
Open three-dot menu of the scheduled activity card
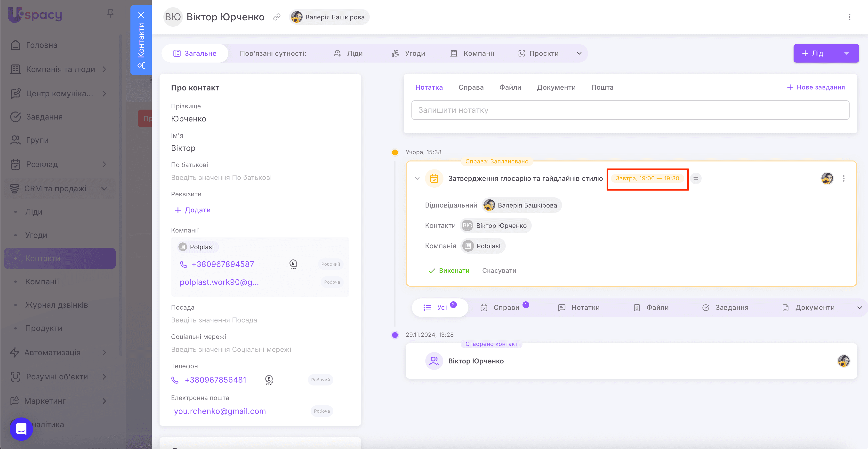(844, 178)
